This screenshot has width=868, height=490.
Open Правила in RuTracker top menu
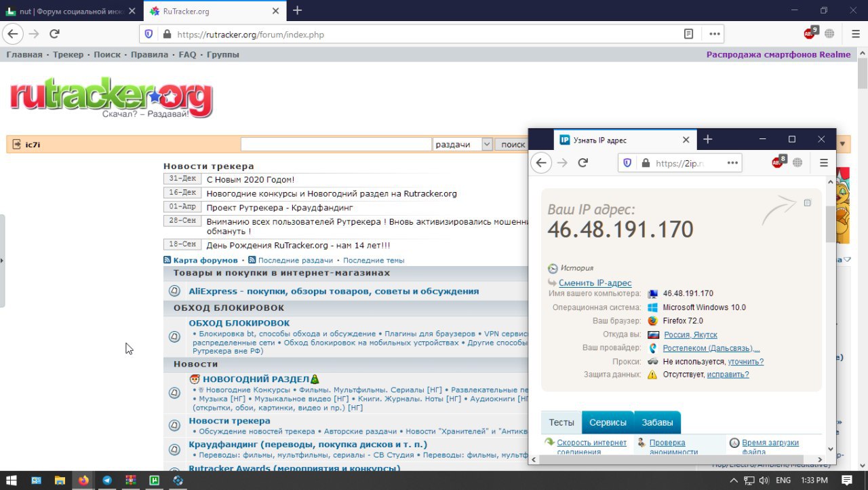(149, 54)
